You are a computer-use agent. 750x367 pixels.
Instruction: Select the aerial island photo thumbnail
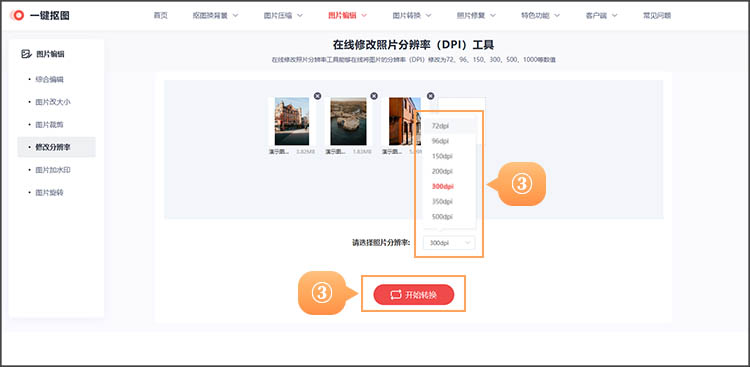[x=348, y=121]
